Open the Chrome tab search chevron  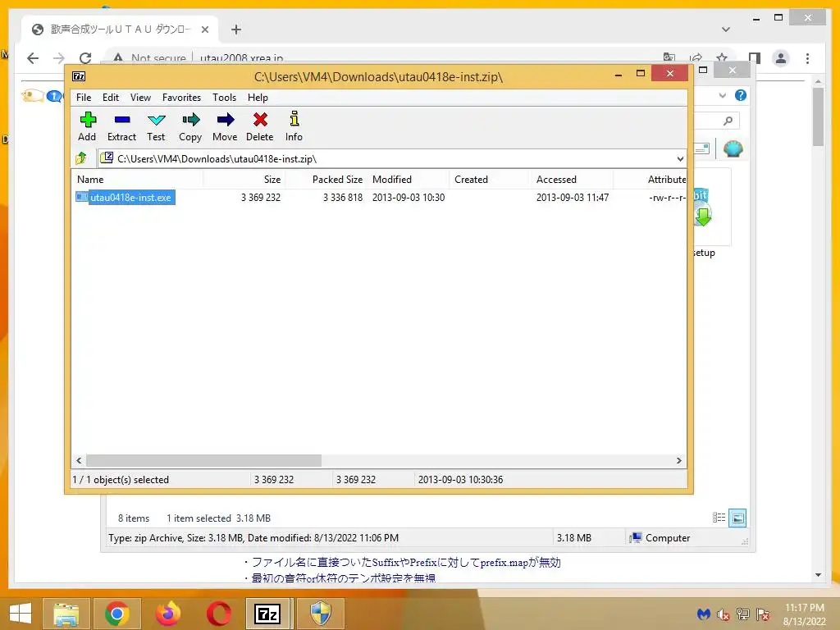click(x=725, y=30)
